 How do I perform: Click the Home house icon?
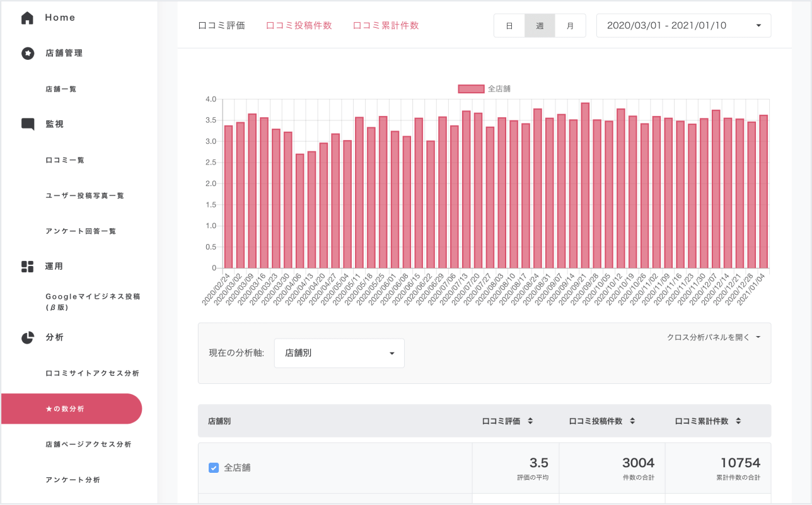pyautogui.click(x=27, y=18)
